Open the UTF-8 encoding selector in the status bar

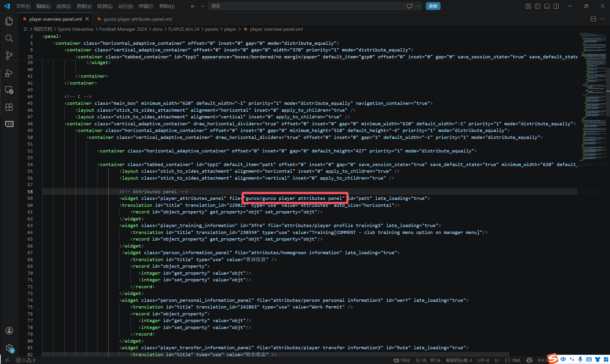point(483,360)
